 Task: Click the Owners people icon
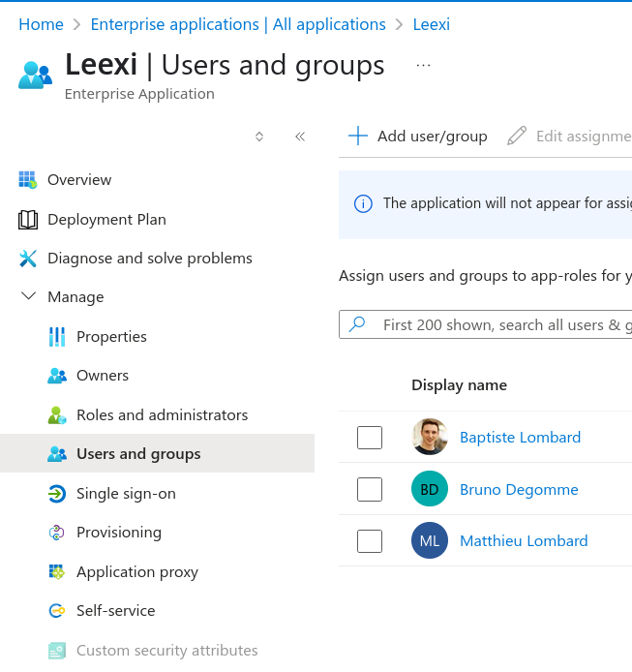pos(57,376)
